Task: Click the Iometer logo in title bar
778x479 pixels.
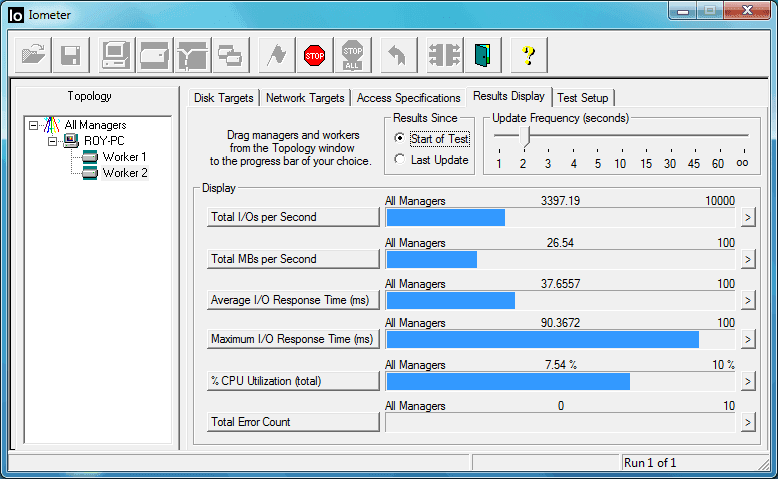Action: (15, 15)
